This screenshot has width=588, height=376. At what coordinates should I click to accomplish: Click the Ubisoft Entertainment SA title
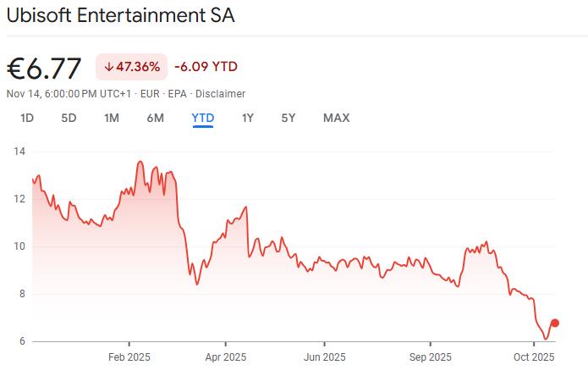point(121,16)
